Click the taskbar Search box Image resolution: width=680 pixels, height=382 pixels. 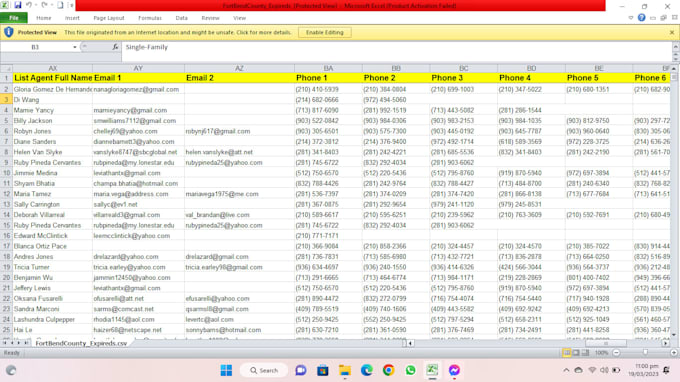click(x=264, y=370)
